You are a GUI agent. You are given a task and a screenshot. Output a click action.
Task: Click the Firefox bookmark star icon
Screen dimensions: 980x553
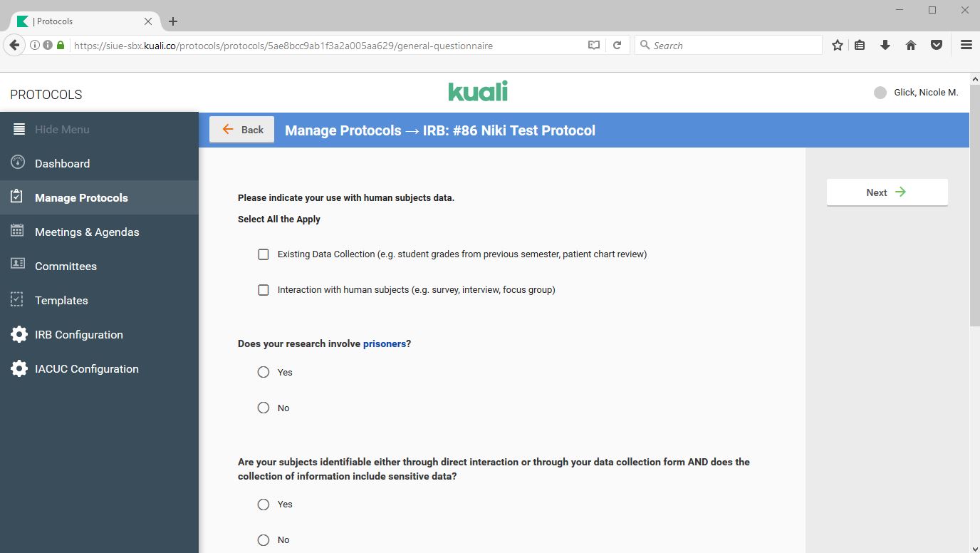point(838,46)
